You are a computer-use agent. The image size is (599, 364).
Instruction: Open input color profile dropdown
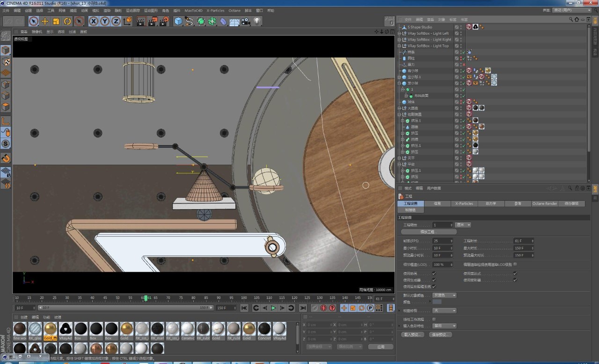[x=444, y=326]
